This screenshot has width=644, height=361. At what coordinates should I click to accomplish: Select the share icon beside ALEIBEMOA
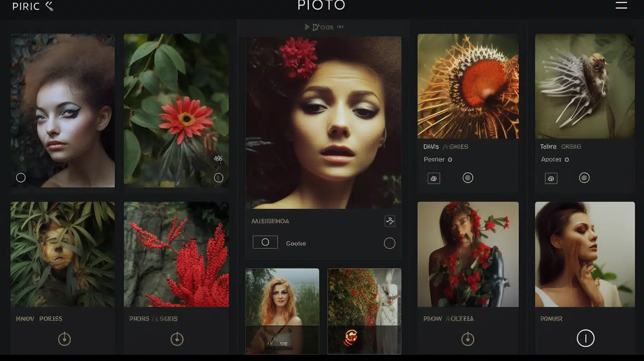[x=390, y=221]
